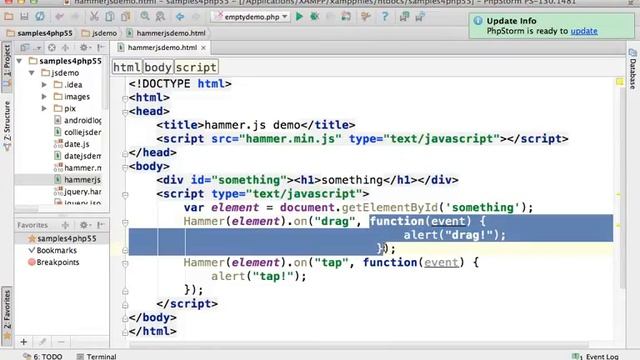Image resolution: width=640 pixels, height=360 pixels.
Task: Click the body breadcrumb
Action: pos(158,67)
